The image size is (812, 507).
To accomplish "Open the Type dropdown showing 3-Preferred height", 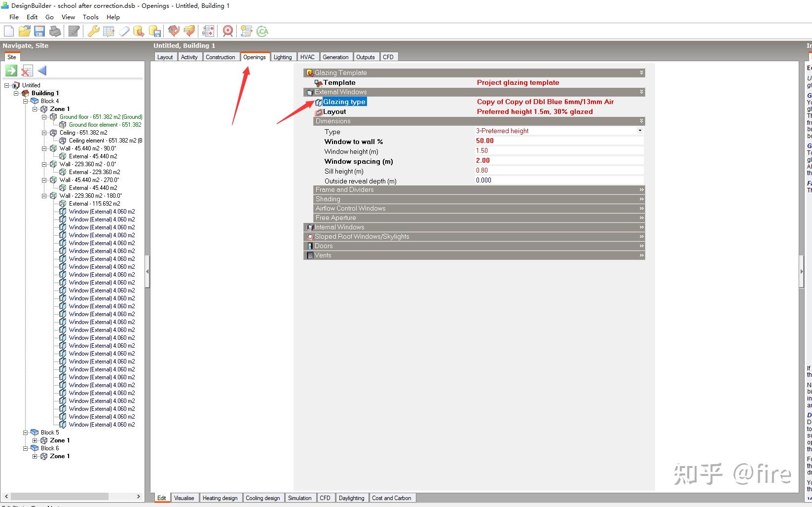I will point(559,131).
